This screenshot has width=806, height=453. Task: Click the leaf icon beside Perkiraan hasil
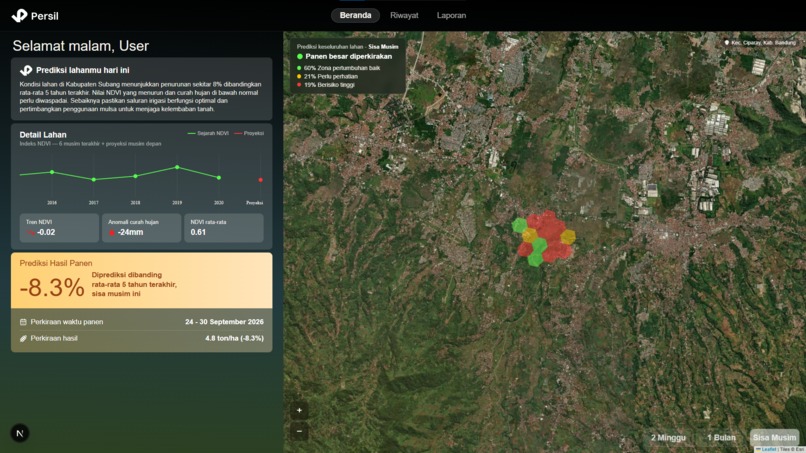[x=23, y=338]
